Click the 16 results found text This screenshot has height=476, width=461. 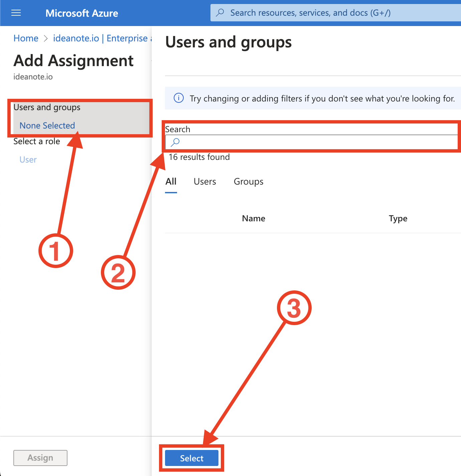click(x=199, y=157)
